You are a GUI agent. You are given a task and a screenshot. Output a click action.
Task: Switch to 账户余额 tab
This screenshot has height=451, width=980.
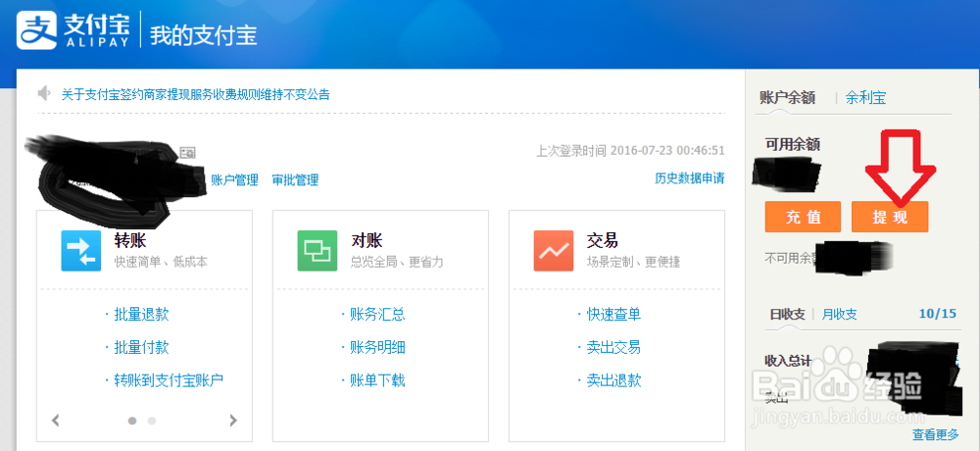[x=787, y=98]
